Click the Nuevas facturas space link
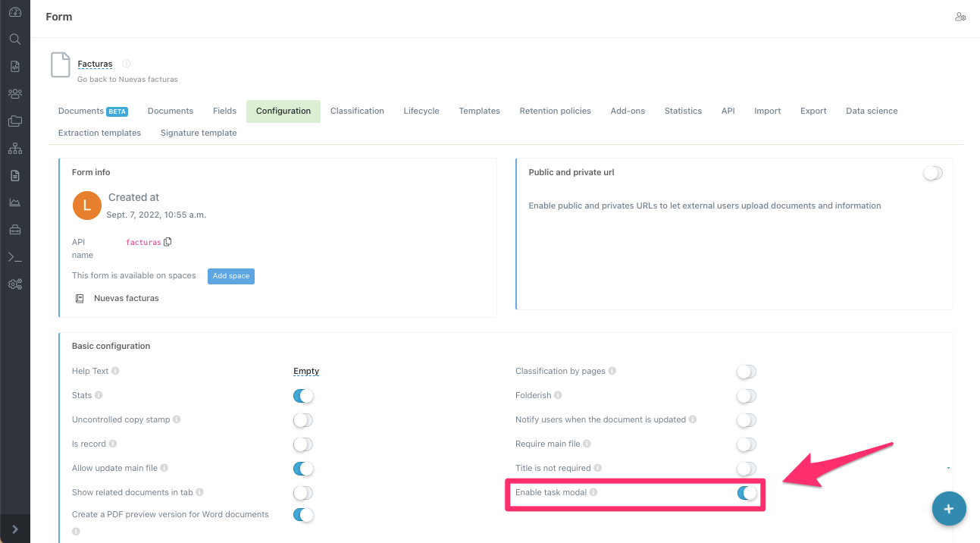 [x=127, y=298]
